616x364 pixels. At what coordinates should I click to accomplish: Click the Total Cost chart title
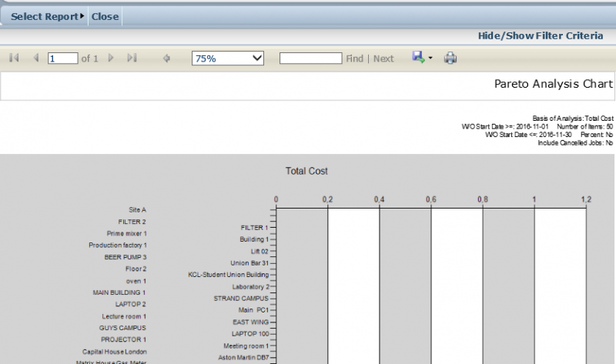(x=306, y=171)
